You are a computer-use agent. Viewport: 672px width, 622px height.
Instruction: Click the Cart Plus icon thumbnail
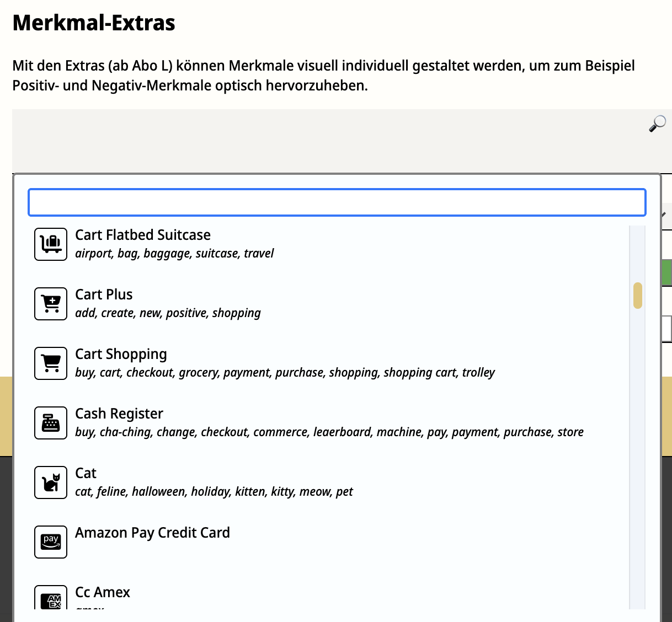coord(51,304)
